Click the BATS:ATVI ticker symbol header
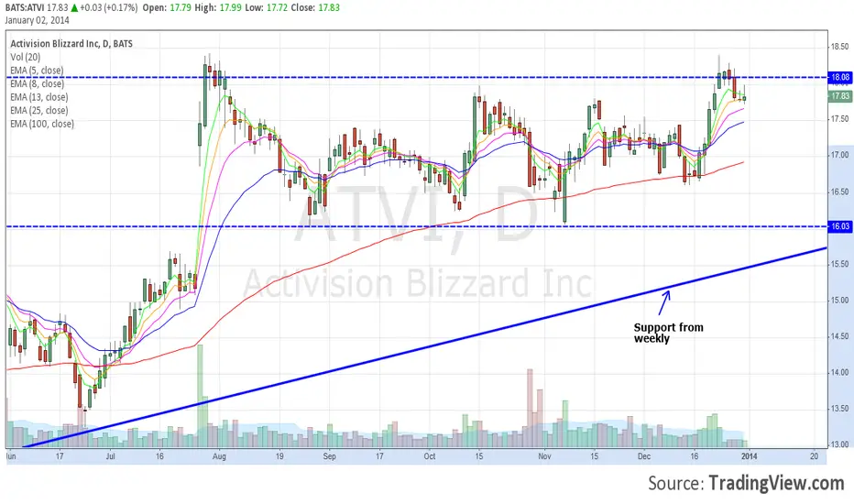The image size is (854, 504). coord(25,7)
